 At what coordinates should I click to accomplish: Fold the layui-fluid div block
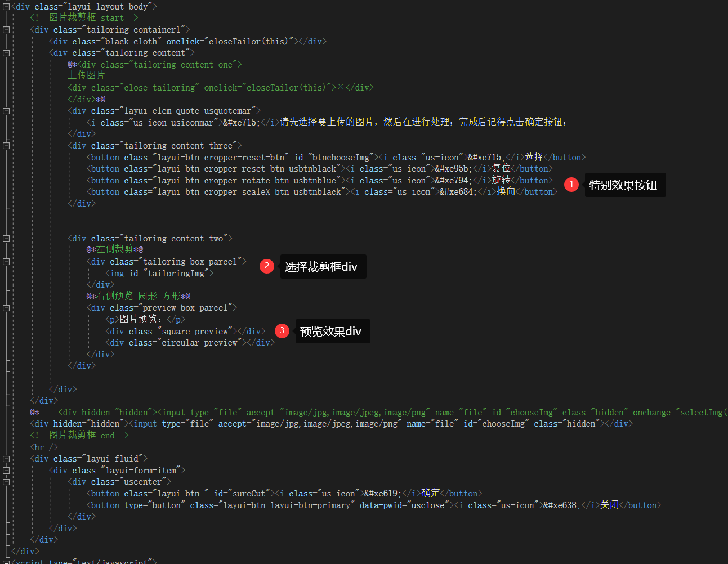(x=6, y=459)
